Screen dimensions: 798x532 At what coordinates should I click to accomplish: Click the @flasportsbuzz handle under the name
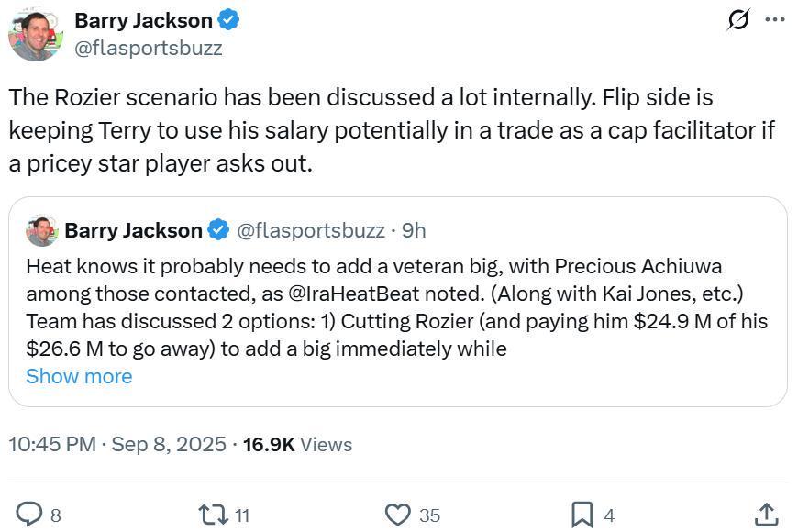pyautogui.click(x=148, y=48)
